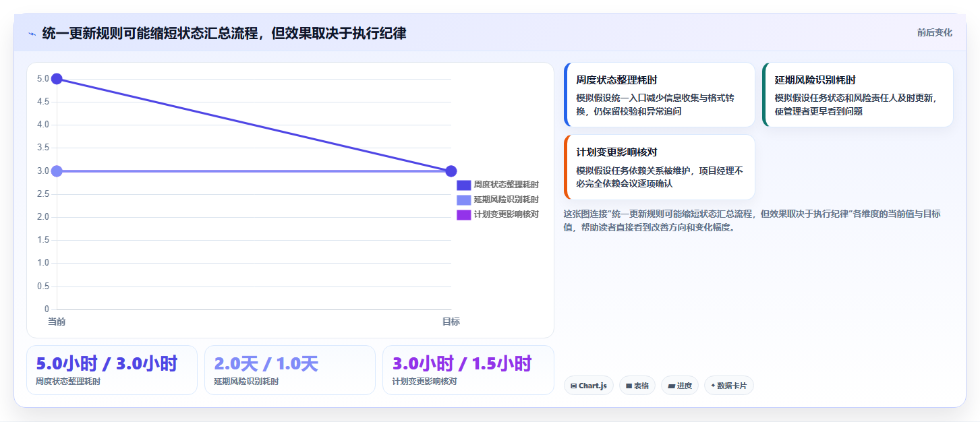Viewport: 980px width, 422px height.
Task: Click the 2.0天 / 1.0天 metric card
Action: 290,370
